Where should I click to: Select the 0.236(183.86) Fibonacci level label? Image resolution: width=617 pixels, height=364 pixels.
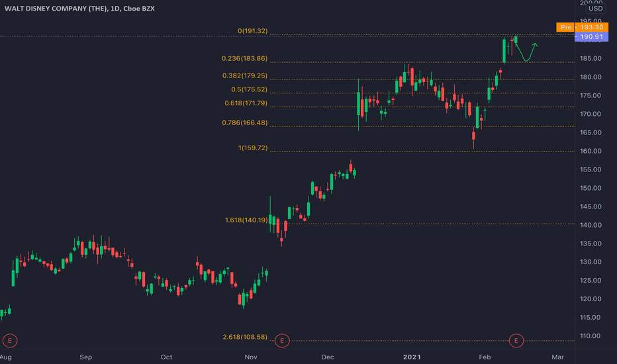coord(244,58)
